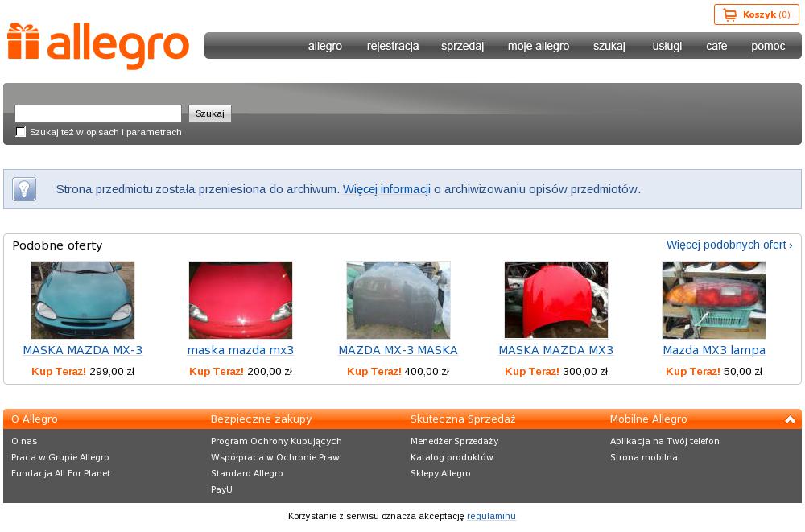Collapse footer with the white up arrow
The width and height of the screenshot is (805, 532).
pos(791,419)
